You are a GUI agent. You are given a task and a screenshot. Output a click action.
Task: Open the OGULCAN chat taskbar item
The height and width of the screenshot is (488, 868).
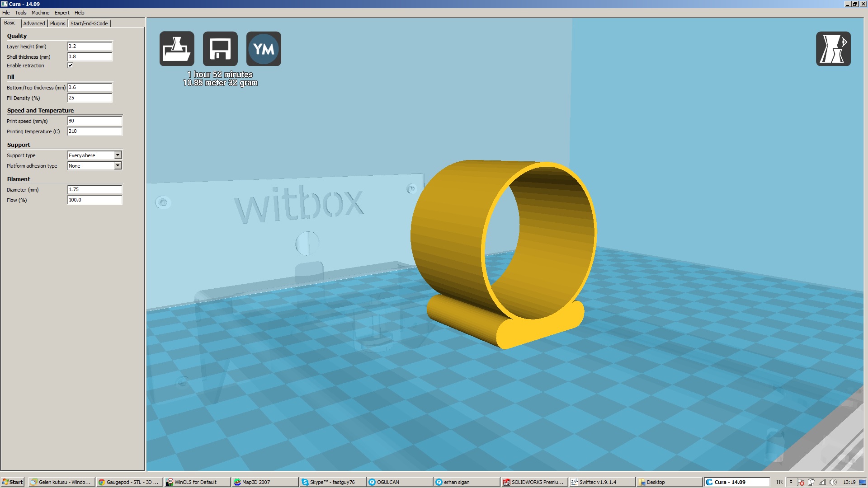[x=400, y=482]
